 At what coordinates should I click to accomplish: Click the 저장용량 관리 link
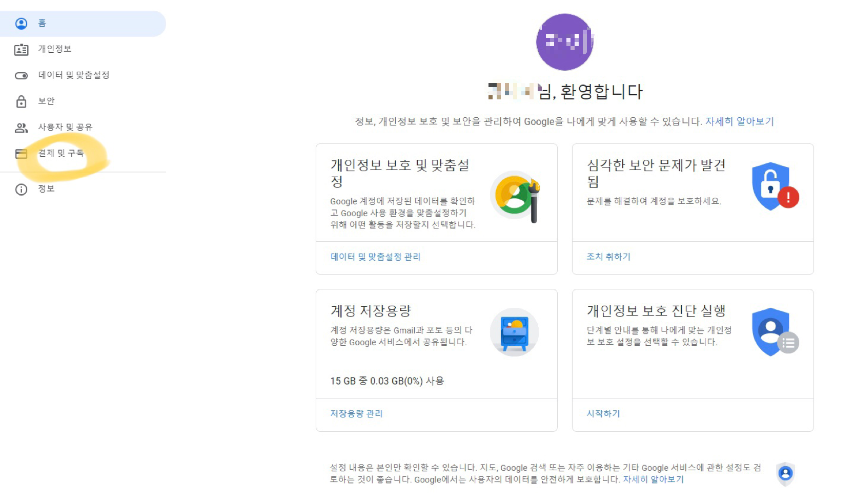click(x=356, y=413)
